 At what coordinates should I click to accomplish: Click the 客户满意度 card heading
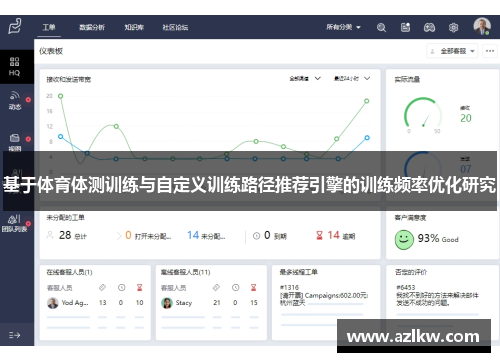410,218
